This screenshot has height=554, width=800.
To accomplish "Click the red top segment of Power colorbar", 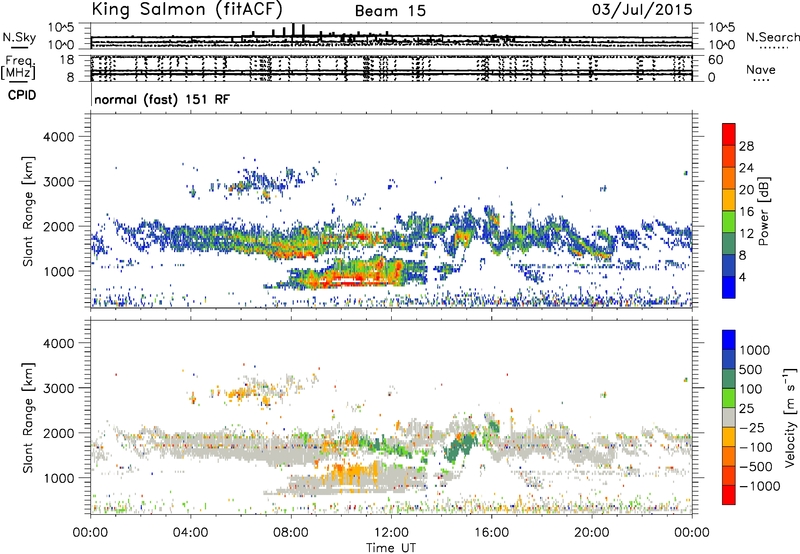I will point(729,134).
